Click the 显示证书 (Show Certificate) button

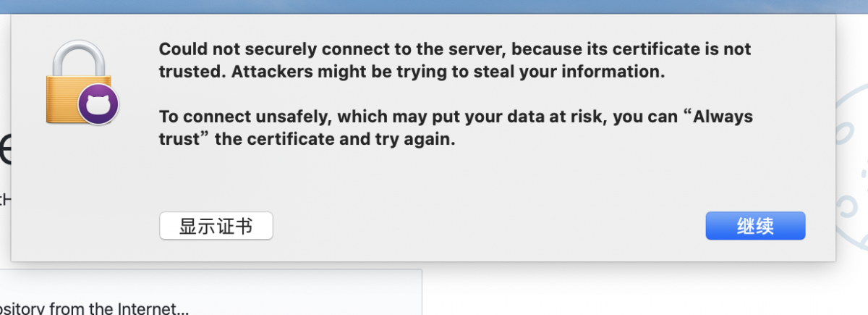pos(216,226)
